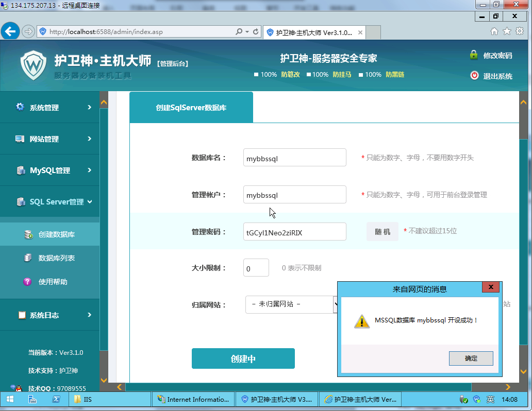Click the sidebar scroll up arrow

(104, 102)
